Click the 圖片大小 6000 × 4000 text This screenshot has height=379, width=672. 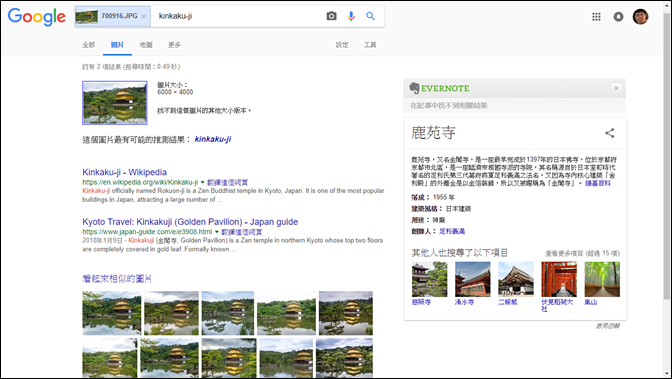[175, 88]
